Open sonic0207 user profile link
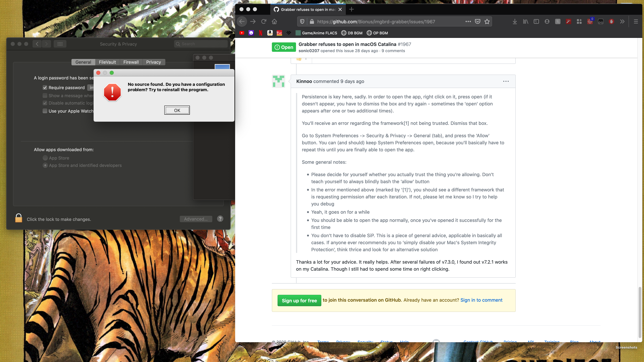The image size is (644, 362). click(x=309, y=51)
